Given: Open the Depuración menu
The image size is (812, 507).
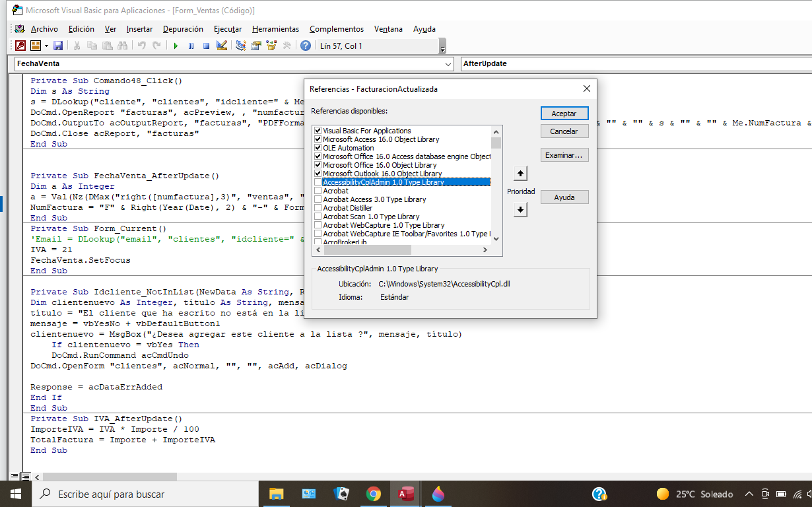Looking at the screenshot, I should pyautogui.click(x=183, y=29).
